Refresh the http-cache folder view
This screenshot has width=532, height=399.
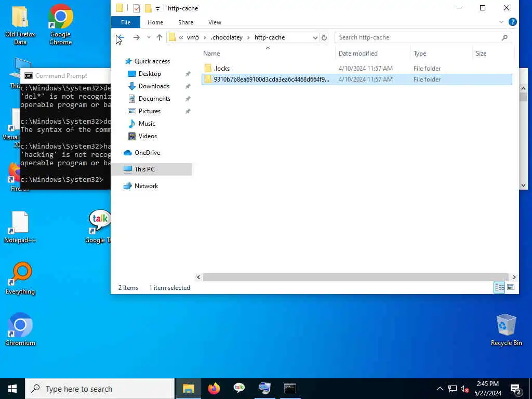[x=324, y=37]
